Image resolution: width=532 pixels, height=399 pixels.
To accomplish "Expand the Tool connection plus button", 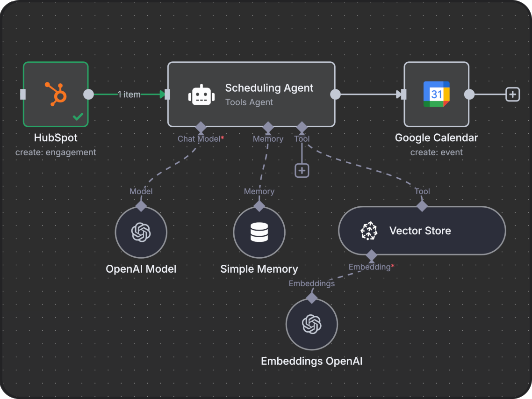I will point(302,170).
